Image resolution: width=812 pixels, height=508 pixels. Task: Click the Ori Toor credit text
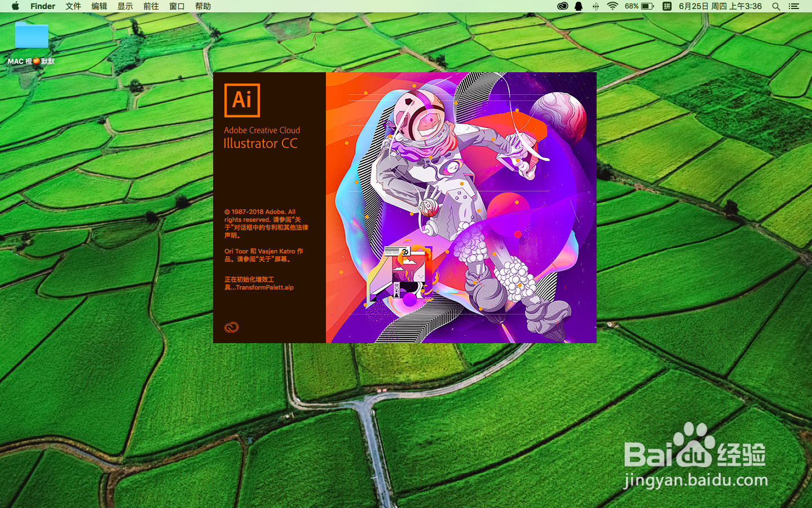tap(264, 255)
